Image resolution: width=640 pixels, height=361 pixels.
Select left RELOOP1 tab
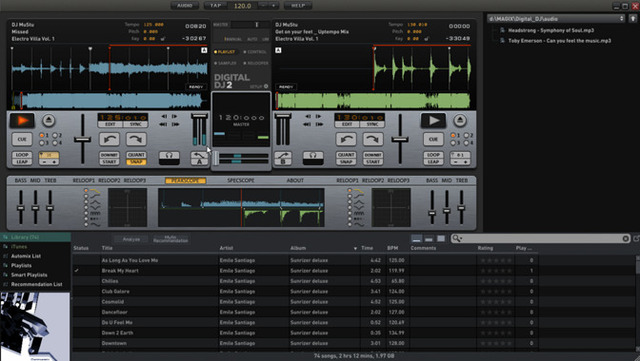[x=84, y=180]
